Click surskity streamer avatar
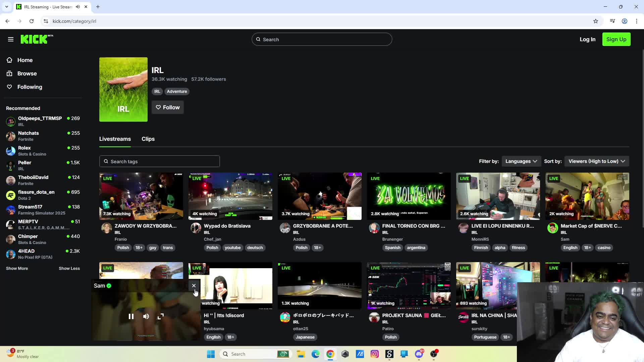644x362 pixels. click(464, 318)
